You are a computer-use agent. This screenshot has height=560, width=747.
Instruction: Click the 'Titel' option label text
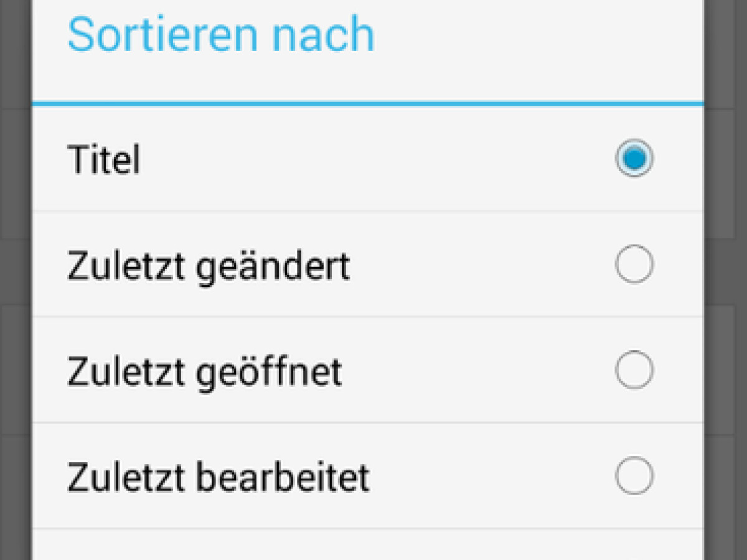(x=104, y=159)
